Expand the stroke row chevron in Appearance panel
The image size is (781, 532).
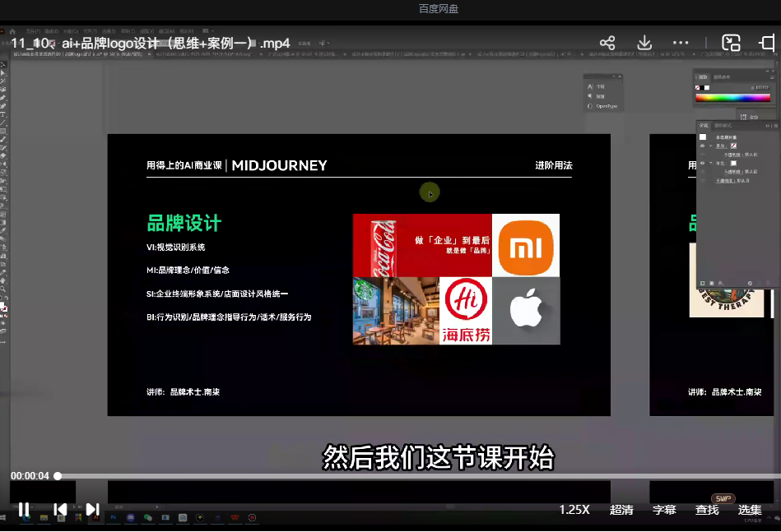(x=711, y=146)
